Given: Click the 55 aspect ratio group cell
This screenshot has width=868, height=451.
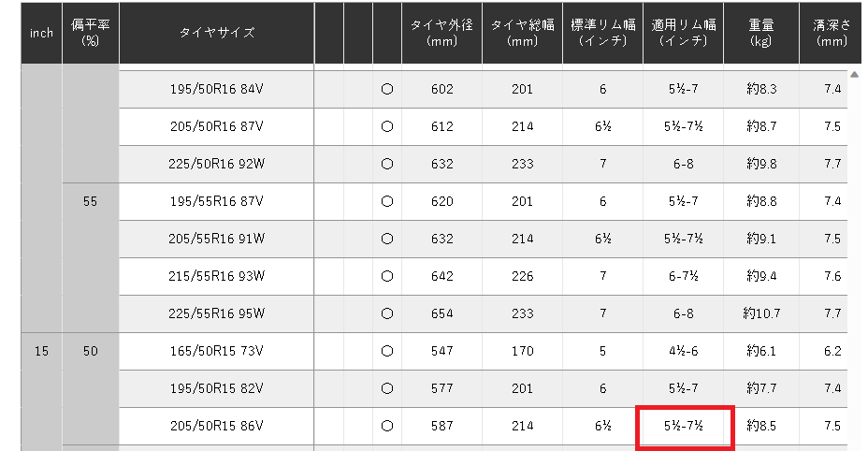Looking at the screenshot, I should pos(91,201).
